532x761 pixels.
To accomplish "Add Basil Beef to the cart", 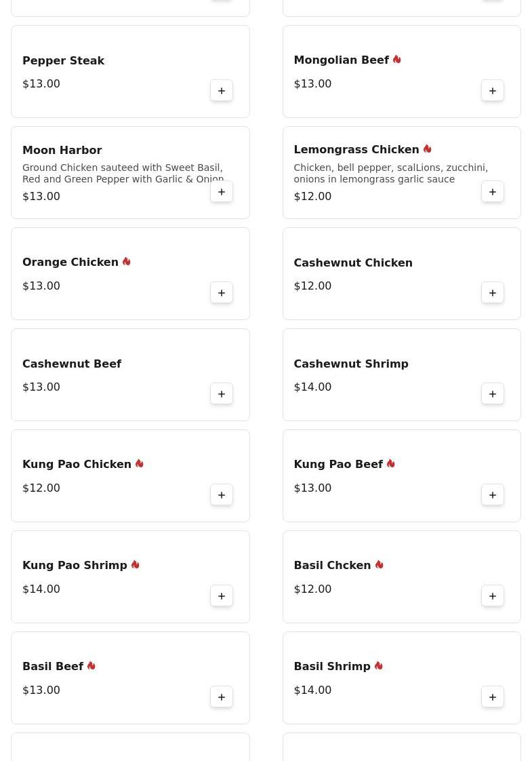I will 222,697.
